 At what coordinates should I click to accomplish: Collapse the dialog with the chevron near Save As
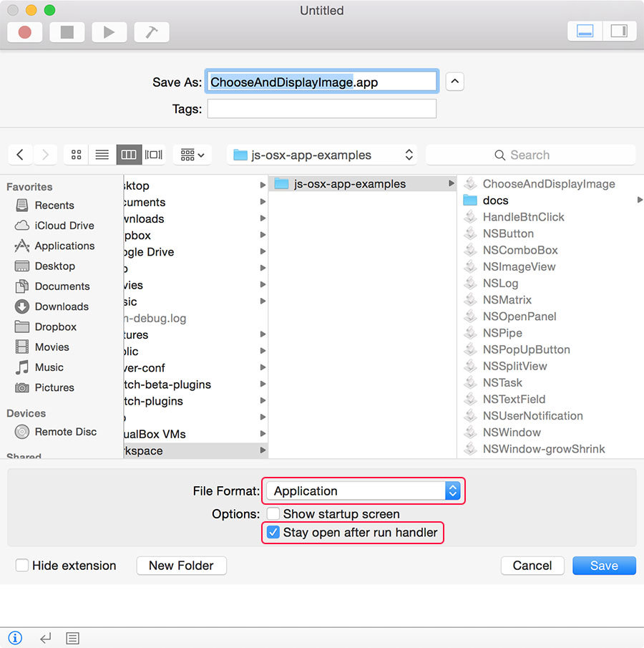tap(454, 81)
